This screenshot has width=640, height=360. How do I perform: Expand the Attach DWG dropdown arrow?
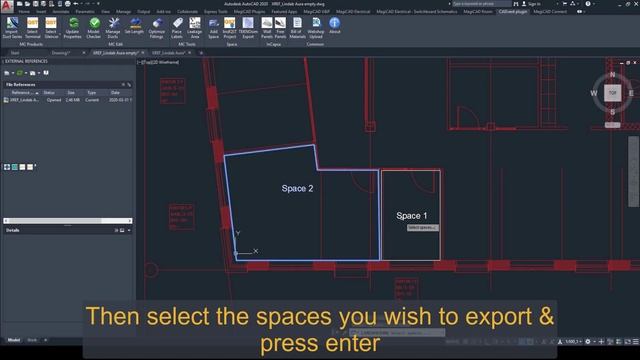(13, 73)
